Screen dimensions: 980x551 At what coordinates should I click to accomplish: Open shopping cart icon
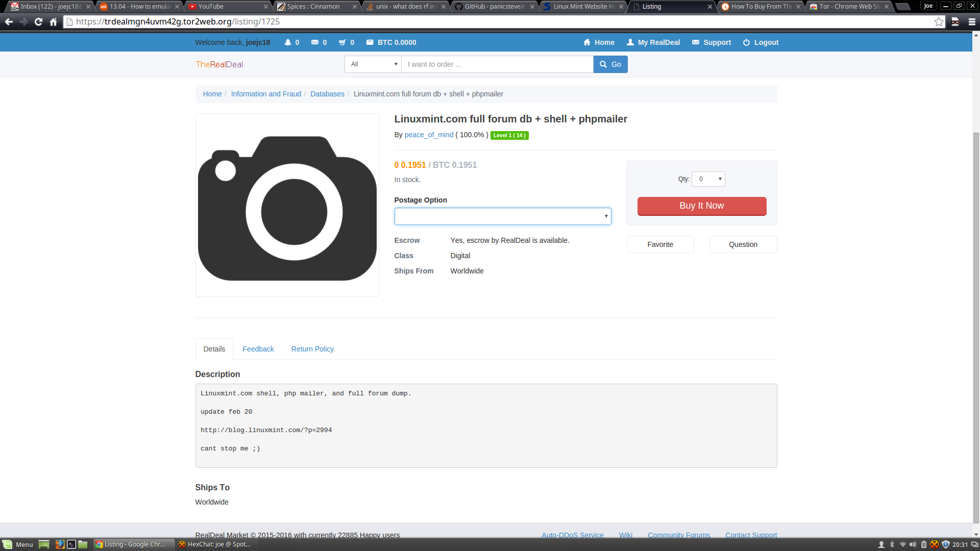[347, 42]
